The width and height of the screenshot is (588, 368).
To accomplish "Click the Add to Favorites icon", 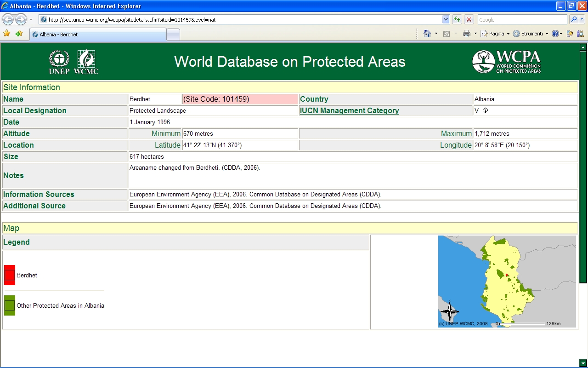I will click(x=19, y=34).
